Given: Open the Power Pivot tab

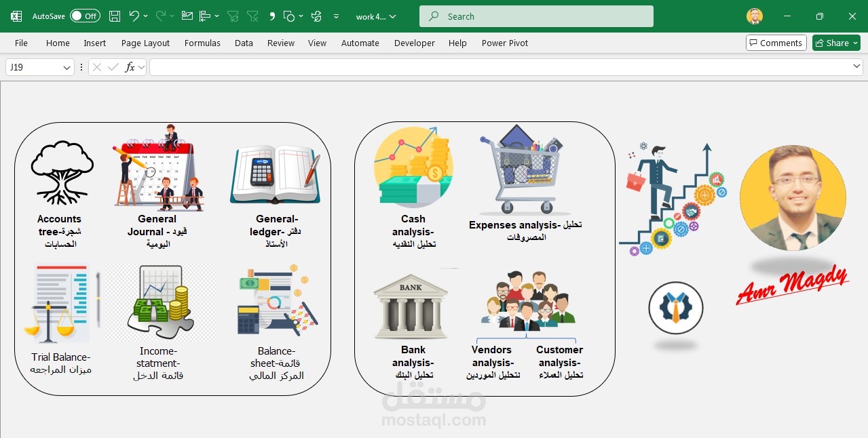Looking at the screenshot, I should click(x=504, y=43).
